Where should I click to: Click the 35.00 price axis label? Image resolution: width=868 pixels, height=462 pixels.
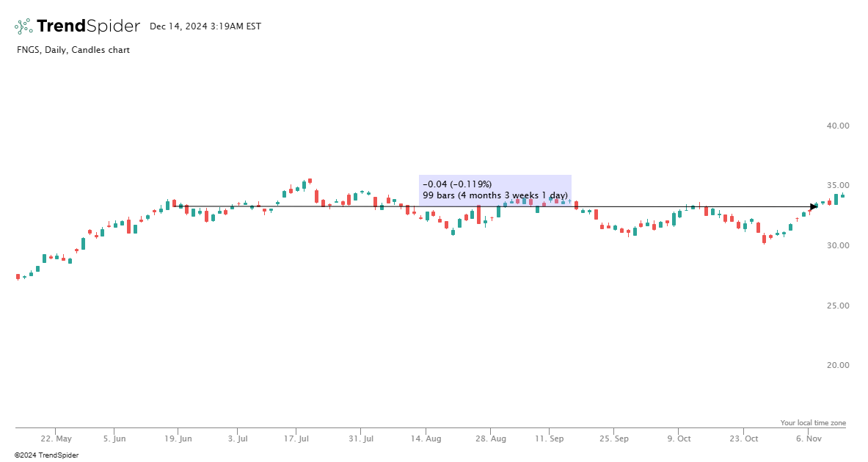838,185
